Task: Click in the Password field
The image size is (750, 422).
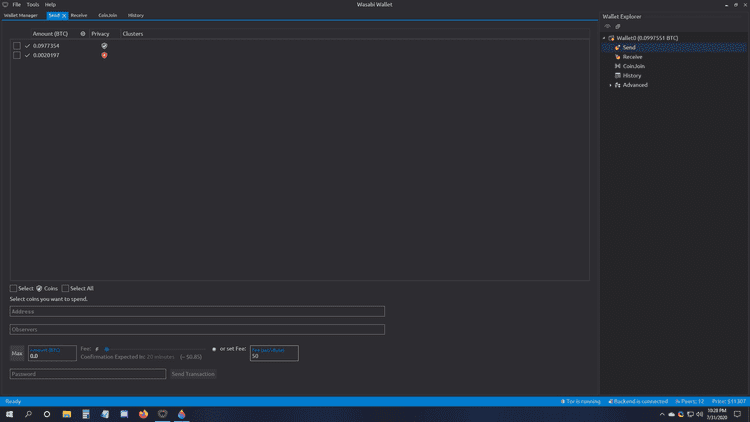Action: (88, 374)
